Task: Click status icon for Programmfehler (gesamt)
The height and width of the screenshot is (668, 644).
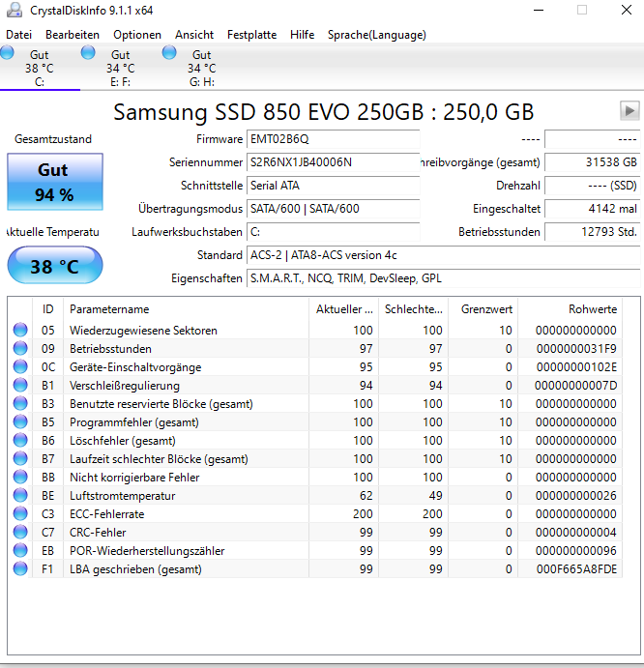Action: (20, 421)
